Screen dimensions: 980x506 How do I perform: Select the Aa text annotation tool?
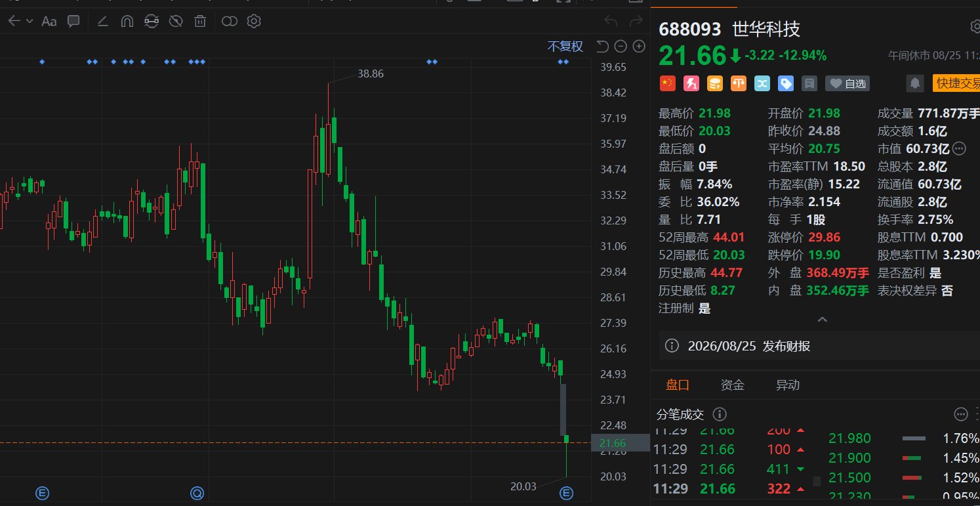49,22
